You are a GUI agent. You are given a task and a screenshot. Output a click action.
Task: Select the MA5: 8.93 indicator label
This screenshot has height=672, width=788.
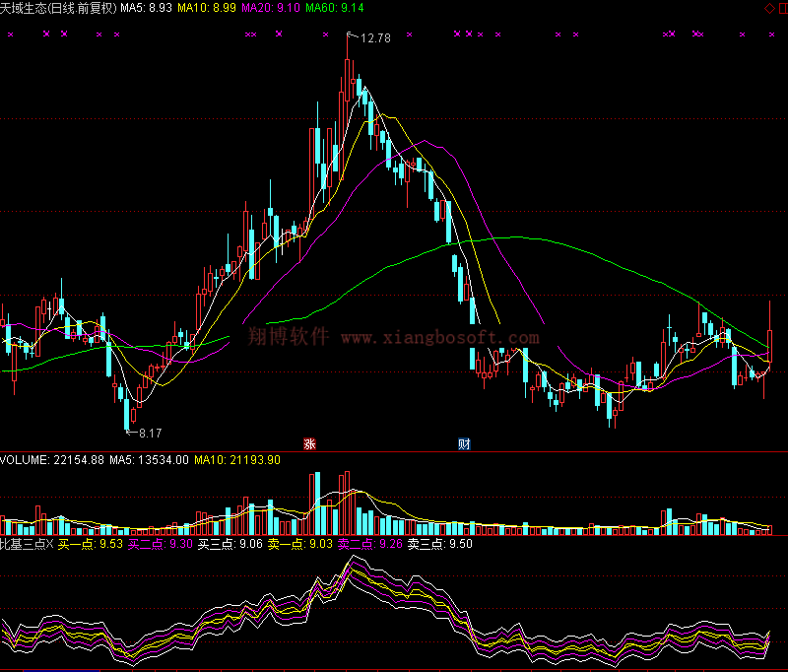pyautogui.click(x=146, y=8)
